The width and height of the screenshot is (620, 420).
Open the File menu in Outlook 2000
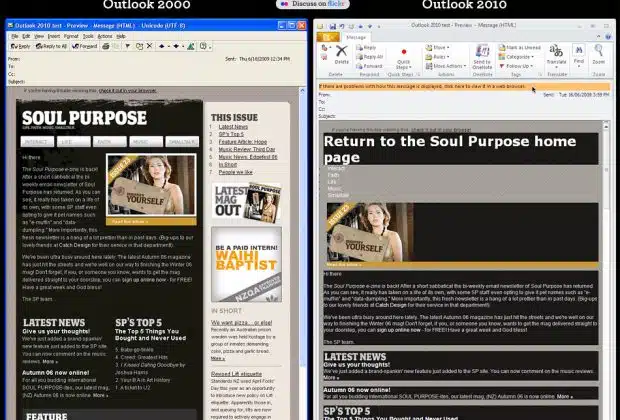click(15, 36)
